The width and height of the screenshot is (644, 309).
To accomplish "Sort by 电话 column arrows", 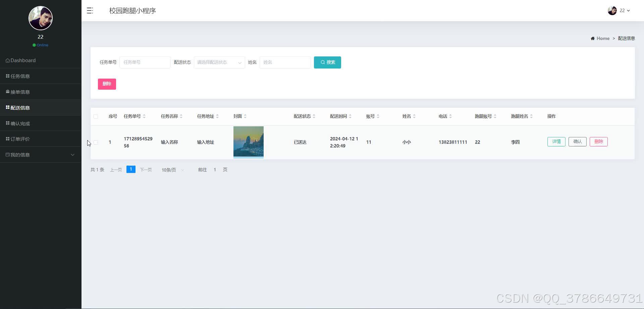I will 450,117.
